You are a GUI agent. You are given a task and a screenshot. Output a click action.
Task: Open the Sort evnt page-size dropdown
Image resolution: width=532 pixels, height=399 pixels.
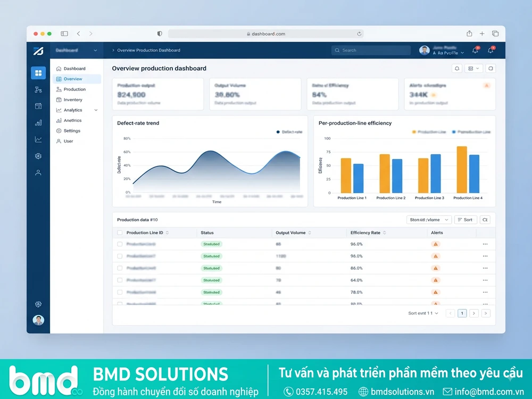click(x=423, y=313)
